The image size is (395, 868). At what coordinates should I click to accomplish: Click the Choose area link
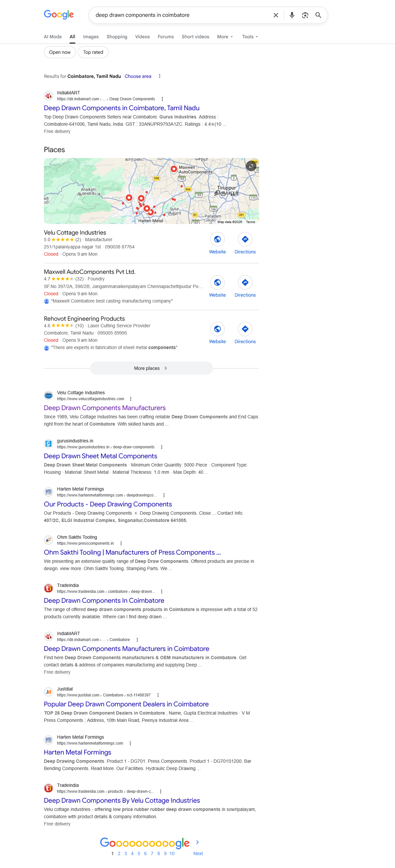(138, 77)
